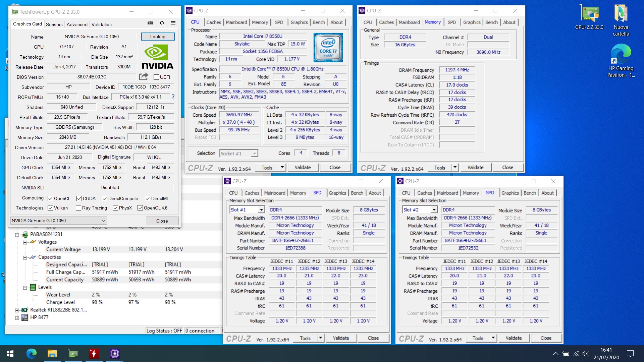Open the GPU-Z hamburger menu
This screenshot has width=644, height=362.
pos(173,23)
